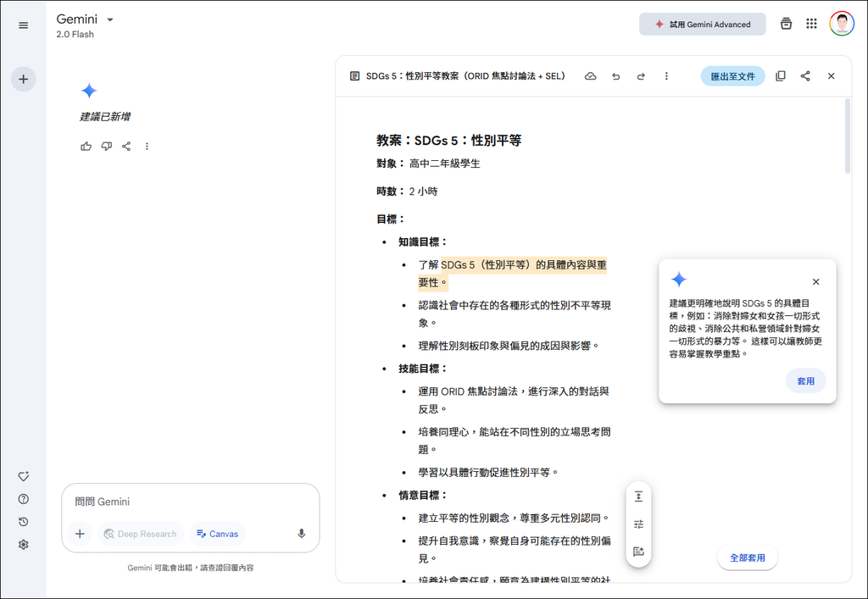Screen dimensions: 868x599
Task: Click the 技能目標 bullet heading
Action: pyautogui.click(x=422, y=369)
